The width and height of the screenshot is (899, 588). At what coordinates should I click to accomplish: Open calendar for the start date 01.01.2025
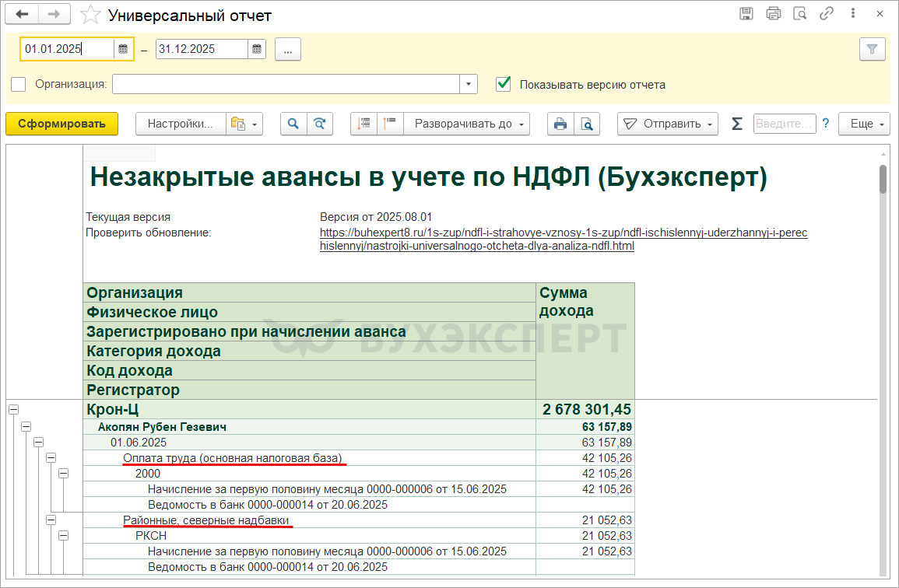(123, 49)
